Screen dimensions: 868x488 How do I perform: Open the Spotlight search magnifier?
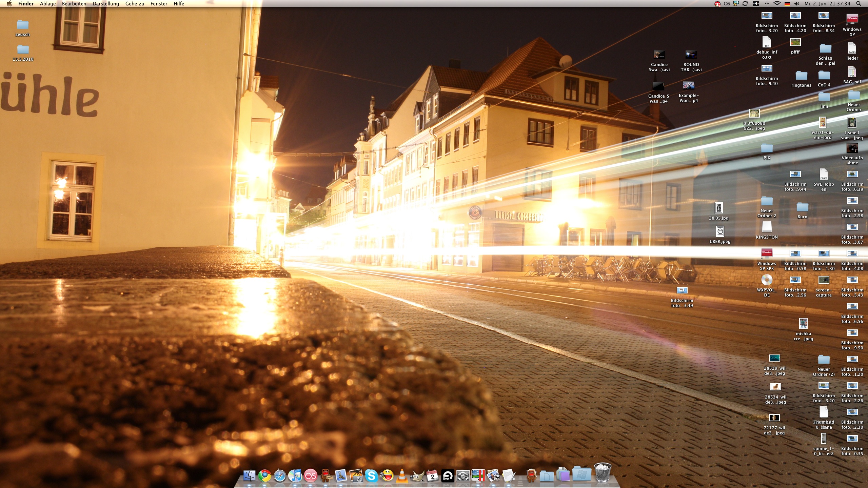858,4
